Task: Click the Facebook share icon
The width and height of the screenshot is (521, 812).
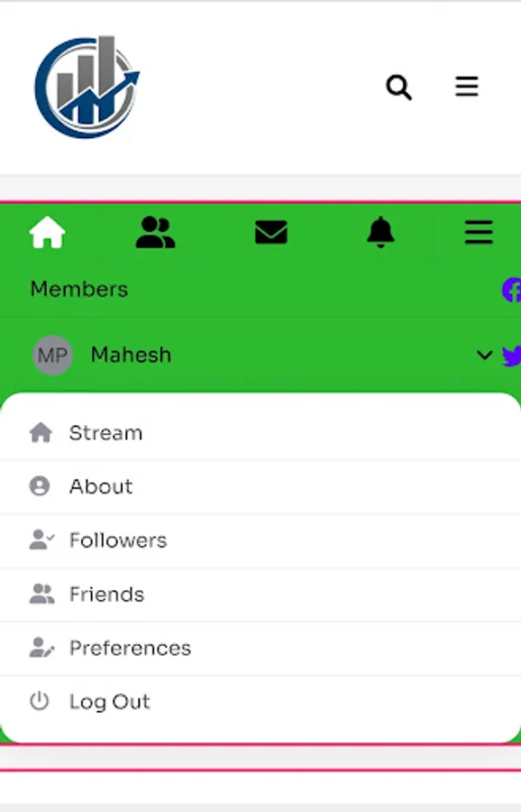Action: (512, 290)
